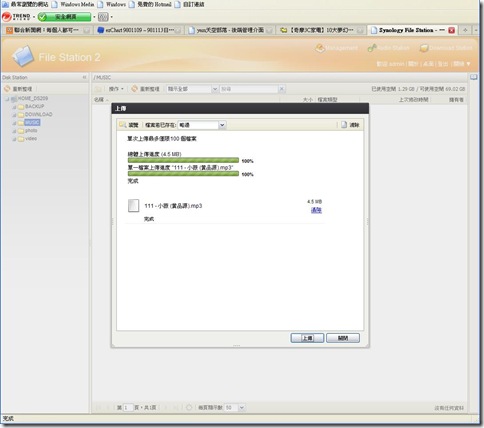Switch to the 聯合新聞網 browser tab
The height and width of the screenshot is (428, 484).
coord(48,30)
